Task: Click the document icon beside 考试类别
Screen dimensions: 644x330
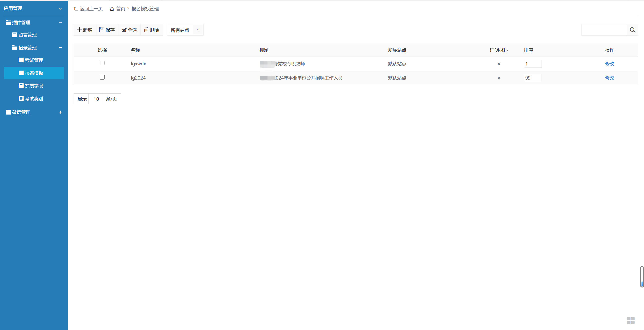Action: 21,99
